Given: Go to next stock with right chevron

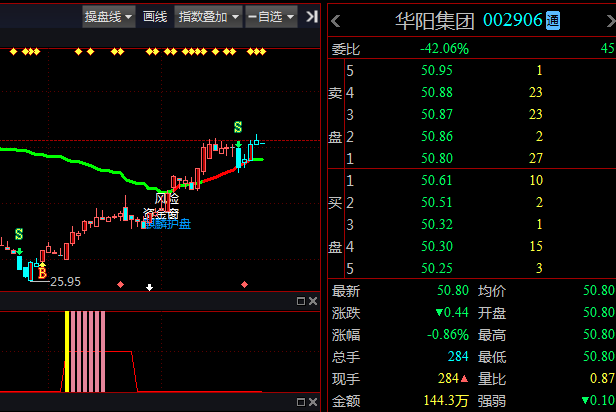Looking at the screenshot, I should [611, 21].
